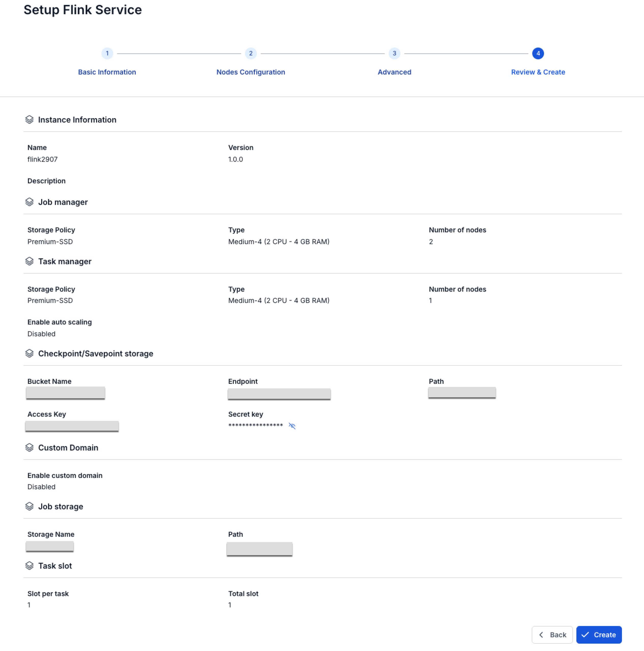Viewport: 644px width, 651px height.
Task: Click the Description label
Action: (47, 181)
